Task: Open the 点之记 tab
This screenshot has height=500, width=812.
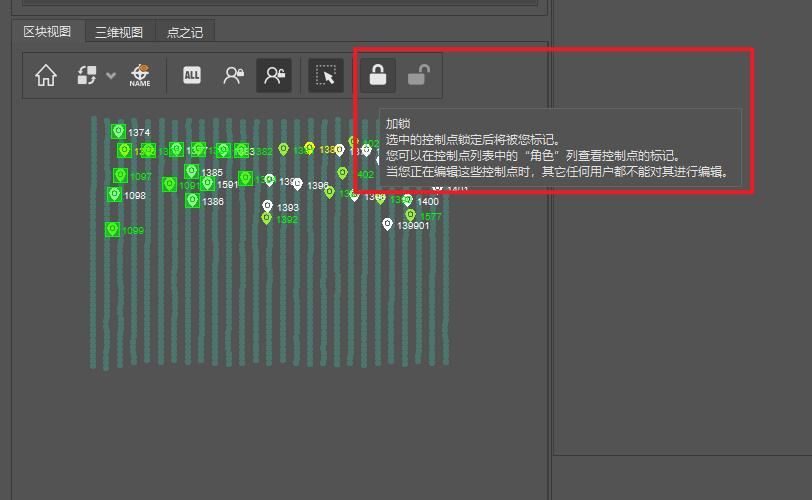Action: (x=185, y=33)
